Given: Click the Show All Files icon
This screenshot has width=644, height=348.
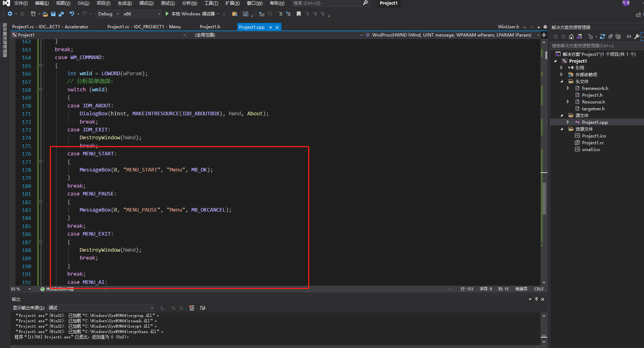Looking at the screenshot, I should [618, 37].
